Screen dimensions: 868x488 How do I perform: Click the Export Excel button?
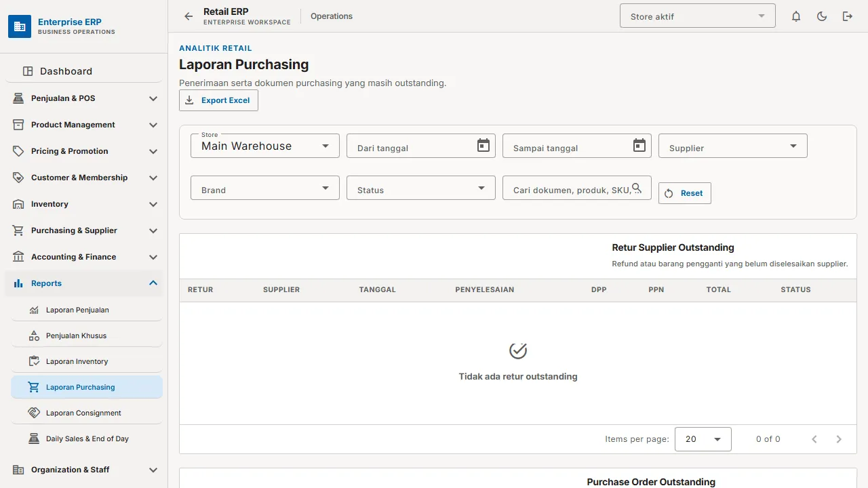[218, 100]
